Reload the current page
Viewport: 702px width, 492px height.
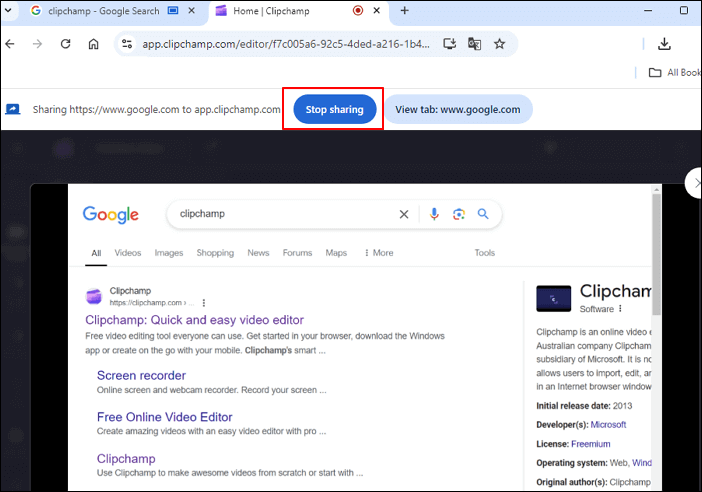[x=66, y=44]
